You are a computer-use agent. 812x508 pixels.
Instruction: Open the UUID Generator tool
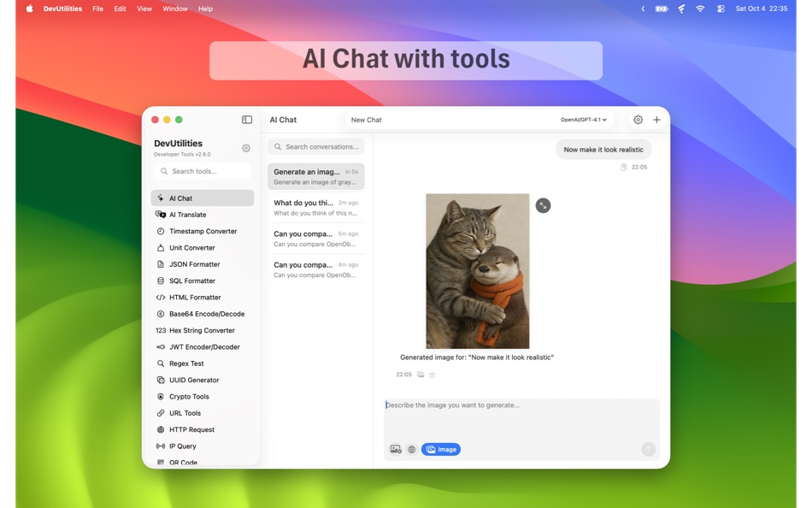pyautogui.click(x=203, y=380)
